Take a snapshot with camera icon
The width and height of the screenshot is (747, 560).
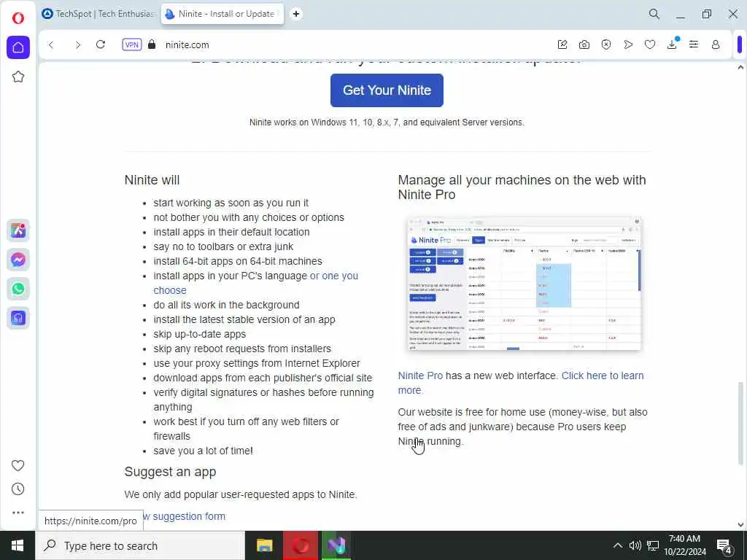[x=584, y=44]
